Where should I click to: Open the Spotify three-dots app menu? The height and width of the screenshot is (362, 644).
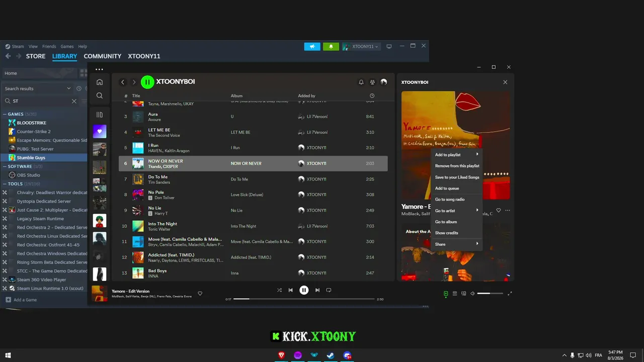(x=99, y=69)
